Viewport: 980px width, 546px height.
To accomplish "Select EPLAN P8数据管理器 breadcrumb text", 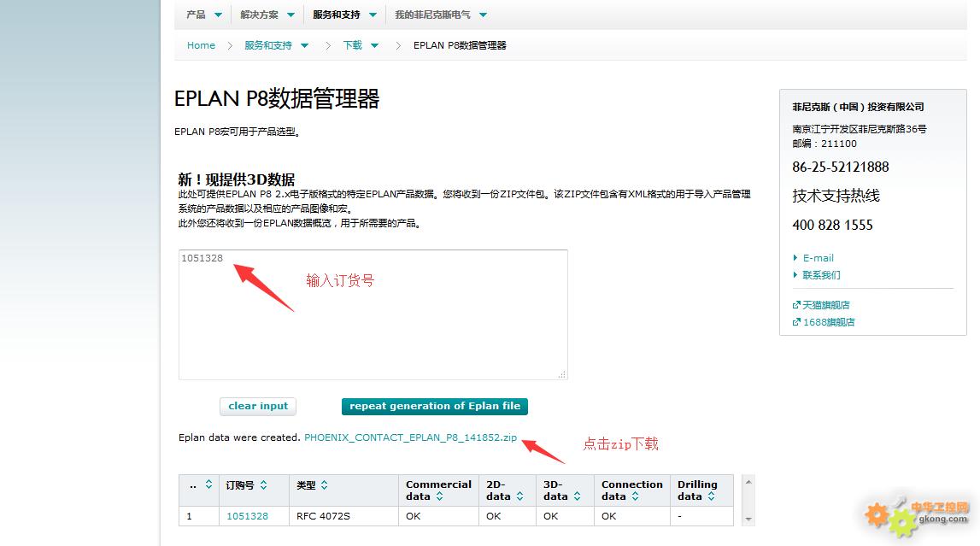I will (460, 45).
